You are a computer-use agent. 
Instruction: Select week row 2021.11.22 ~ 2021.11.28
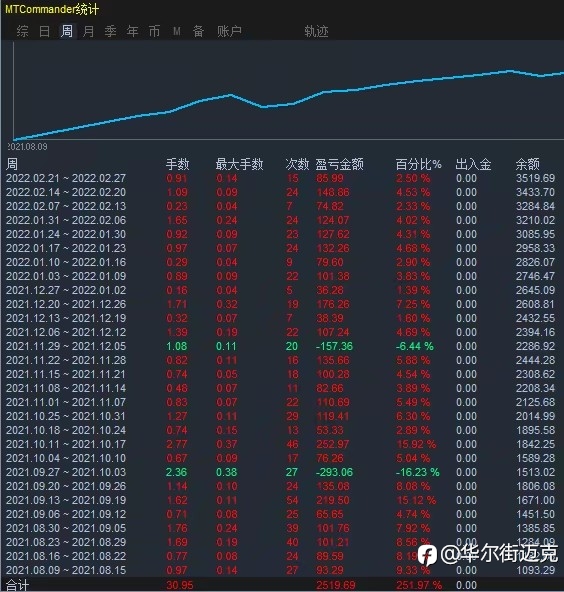click(x=281, y=360)
